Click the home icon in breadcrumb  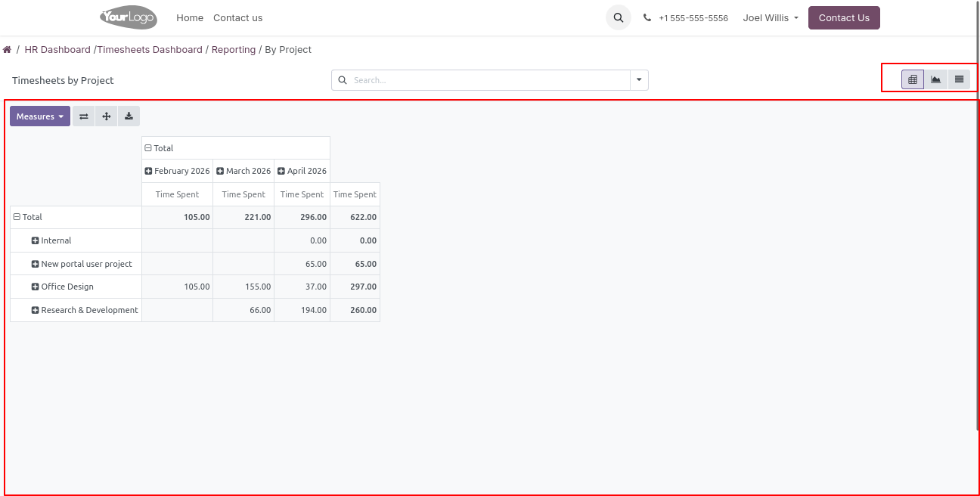(x=7, y=50)
